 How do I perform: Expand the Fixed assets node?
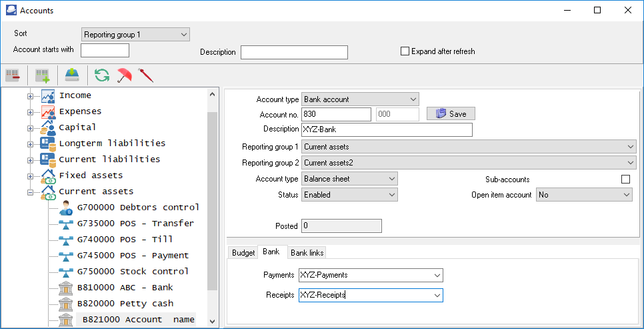coord(30,176)
